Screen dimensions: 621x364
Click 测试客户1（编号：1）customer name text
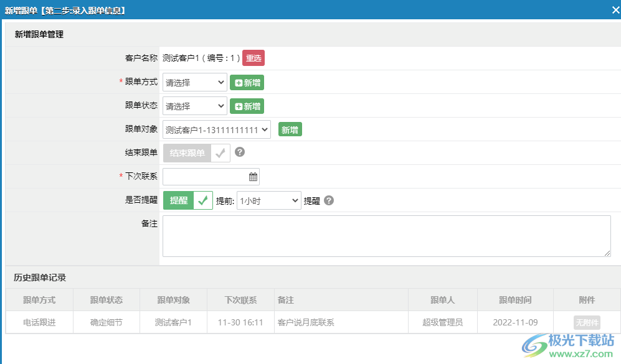coord(201,58)
